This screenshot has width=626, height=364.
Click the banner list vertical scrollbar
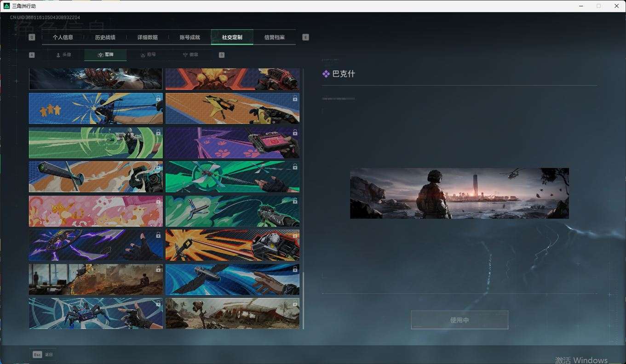click(x=303, y=299)
